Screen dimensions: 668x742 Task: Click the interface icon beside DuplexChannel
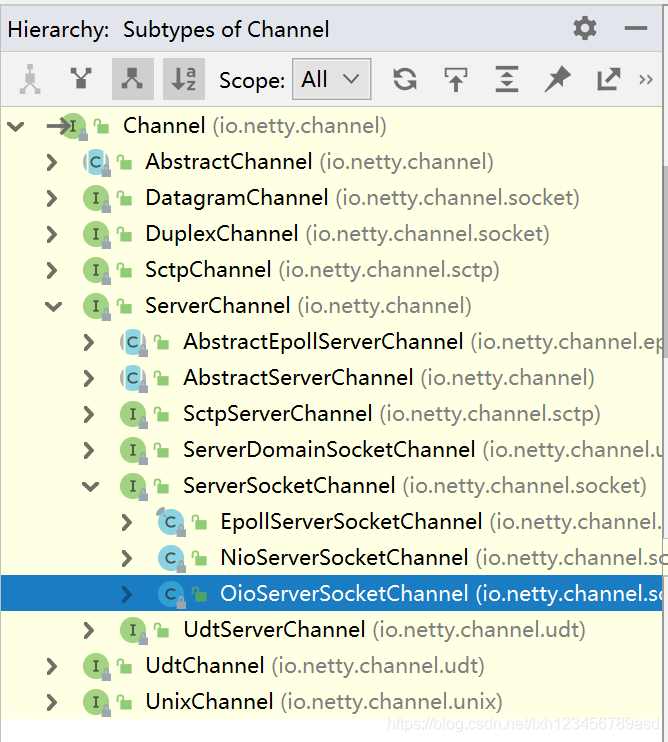[97, 234]
